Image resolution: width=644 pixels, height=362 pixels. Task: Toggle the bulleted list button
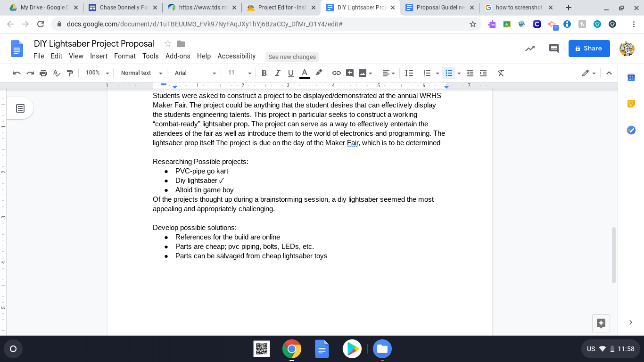click(449, 73)
